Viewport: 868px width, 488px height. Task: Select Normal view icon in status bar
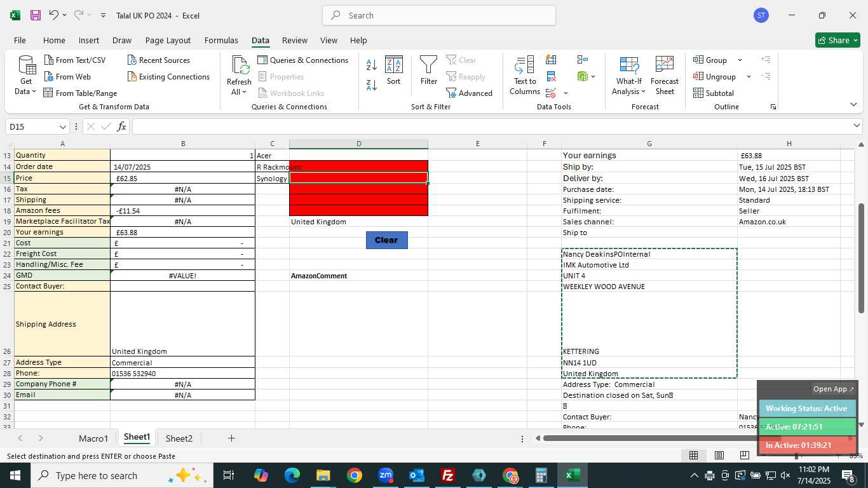coord(694,456)
